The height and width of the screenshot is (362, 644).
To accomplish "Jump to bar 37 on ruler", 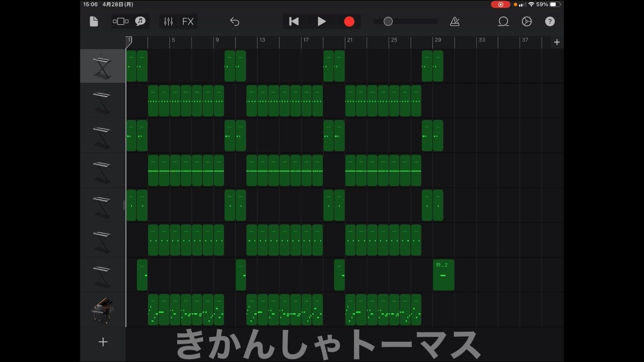I will [525, 40].
